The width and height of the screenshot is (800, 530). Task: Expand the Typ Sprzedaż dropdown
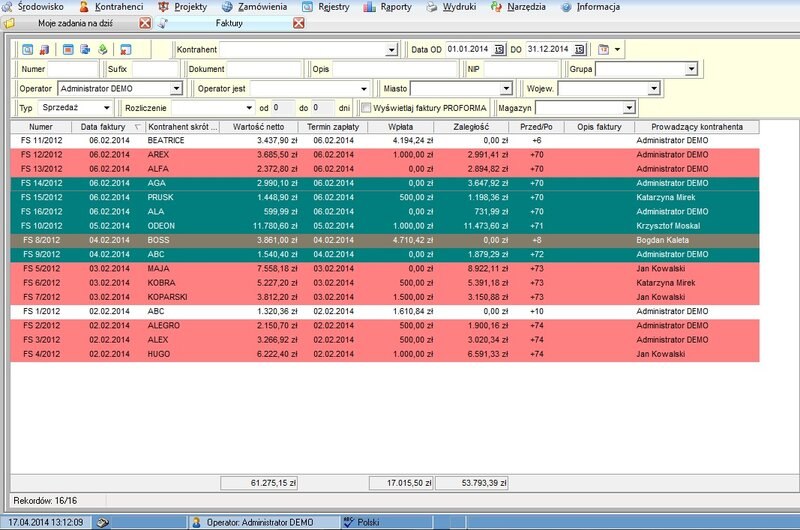[106, 108]
